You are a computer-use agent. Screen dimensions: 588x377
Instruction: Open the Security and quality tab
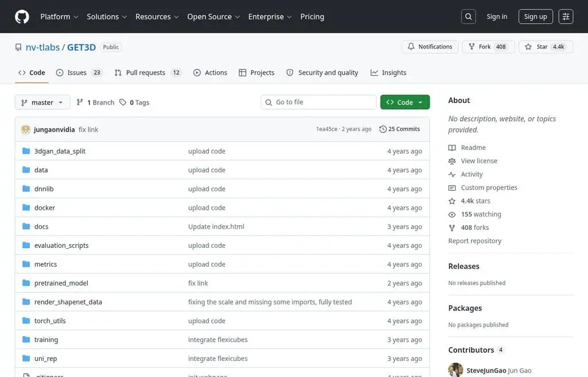pos(322,72)
